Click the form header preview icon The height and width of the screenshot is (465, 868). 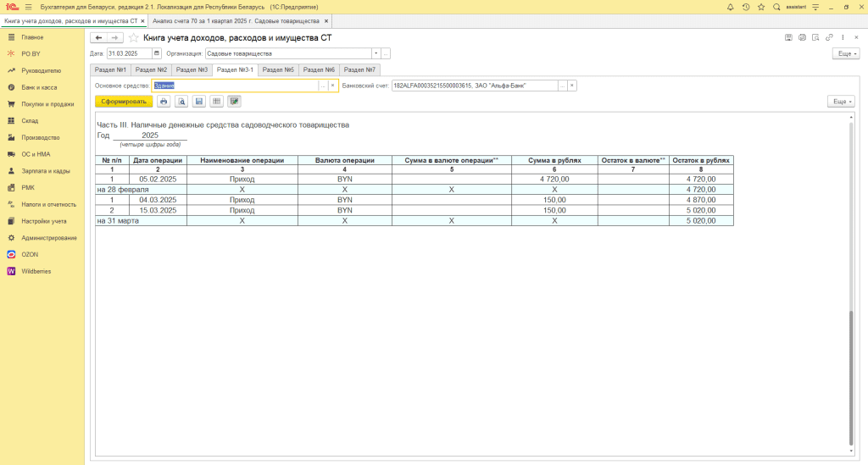pyautogui.click(x=815, y=37)
